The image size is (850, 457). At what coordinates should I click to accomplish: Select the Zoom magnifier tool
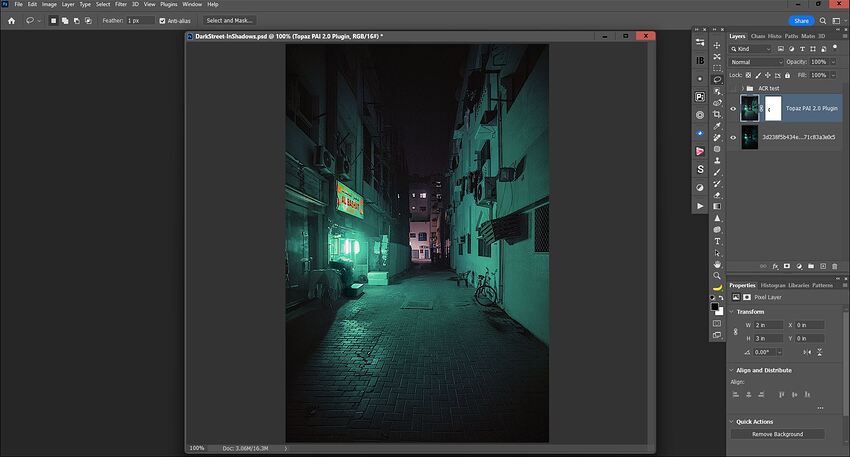click(717, 275)
